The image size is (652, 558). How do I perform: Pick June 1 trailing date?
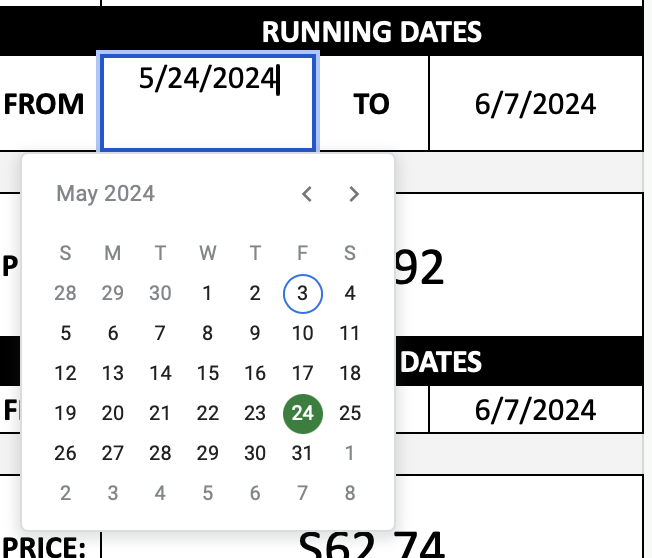click(x=350, y=453)
